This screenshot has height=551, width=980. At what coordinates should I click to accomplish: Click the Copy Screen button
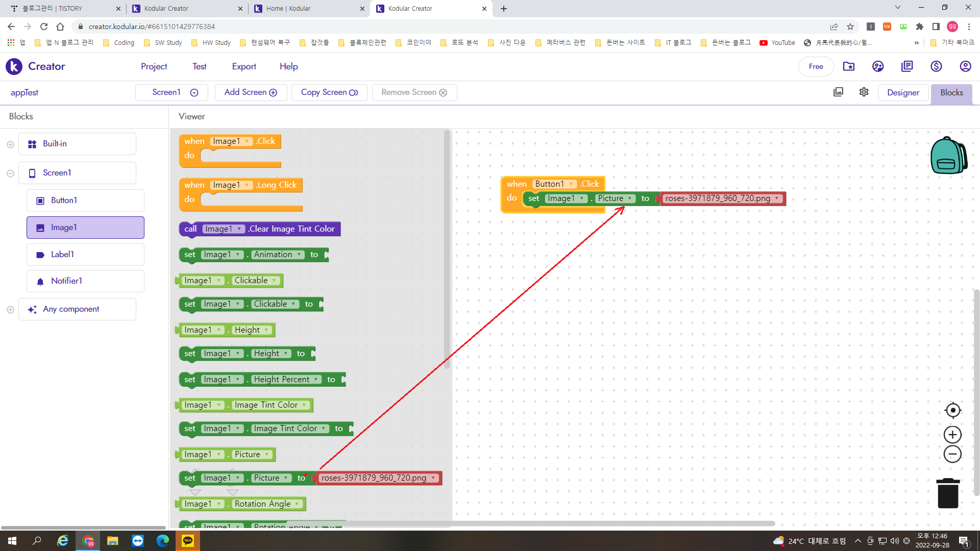pyautogui.click(x=329, y=92)
